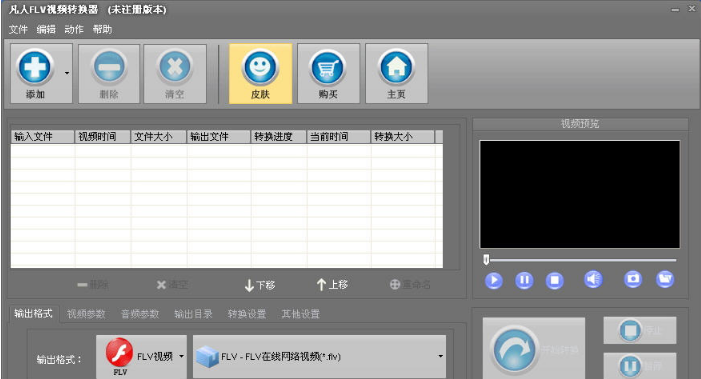
Task: Open the 文件 menu
Action: [x=18, y=29]
